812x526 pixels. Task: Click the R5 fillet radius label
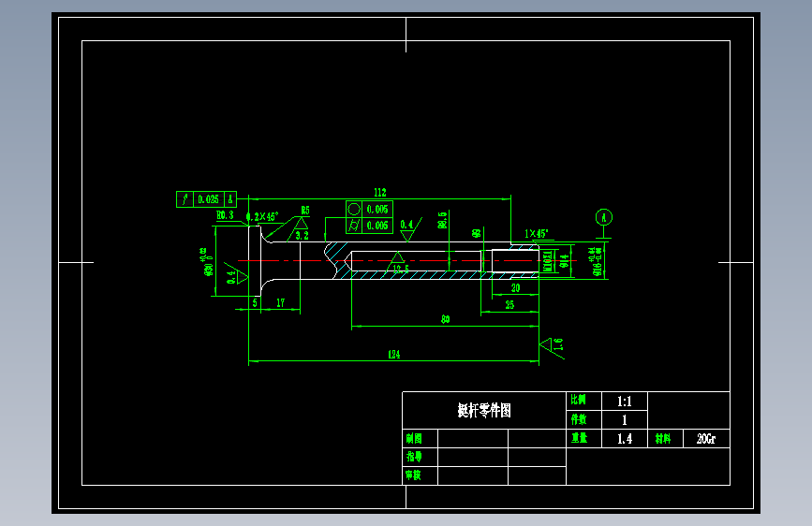coord(305,211)
